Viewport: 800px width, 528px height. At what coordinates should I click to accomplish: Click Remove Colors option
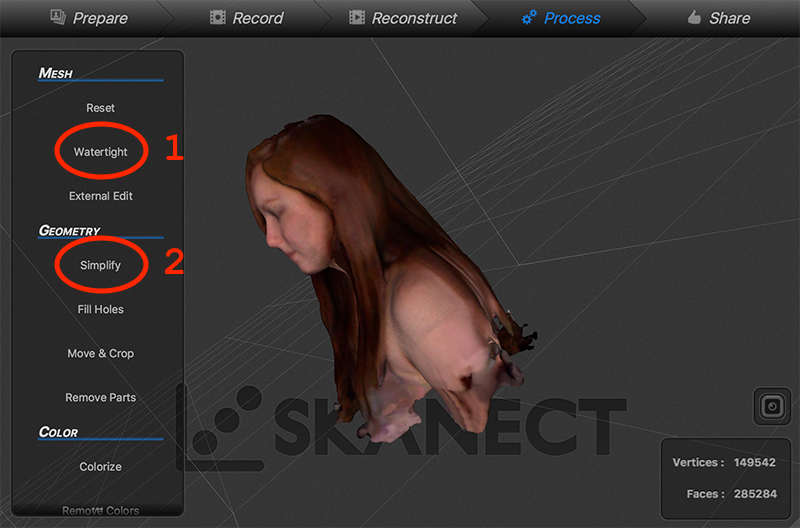click(x=101, y=510)
